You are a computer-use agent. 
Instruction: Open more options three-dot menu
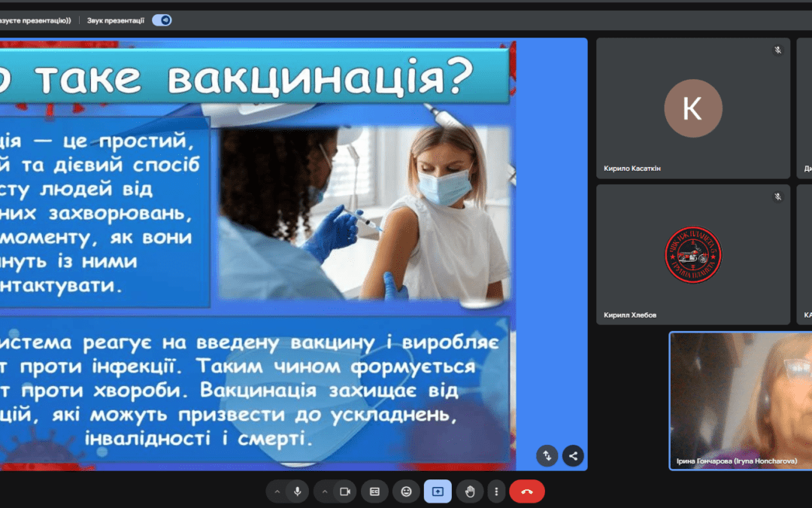tap(496, 491)
